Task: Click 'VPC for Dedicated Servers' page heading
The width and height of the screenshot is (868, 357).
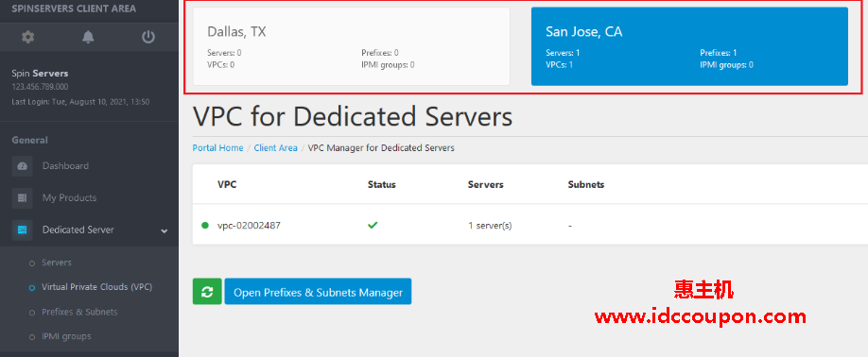Action: 353,116
